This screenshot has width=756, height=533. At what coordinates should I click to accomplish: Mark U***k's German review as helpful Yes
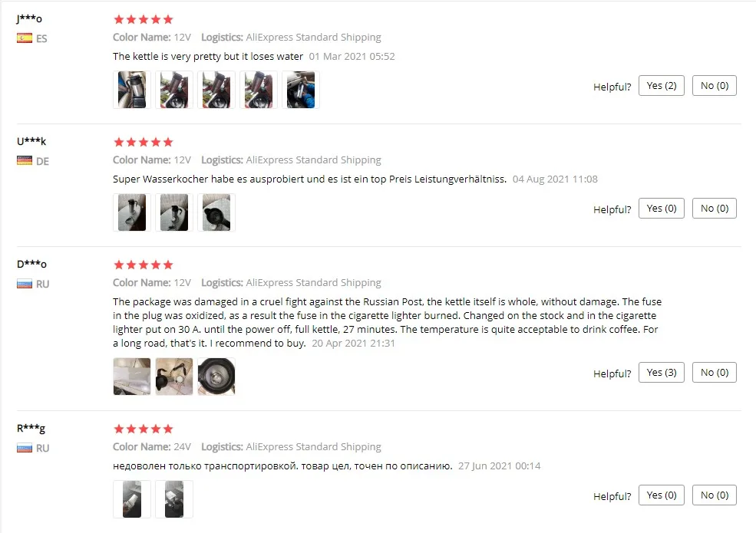point(661,208)
